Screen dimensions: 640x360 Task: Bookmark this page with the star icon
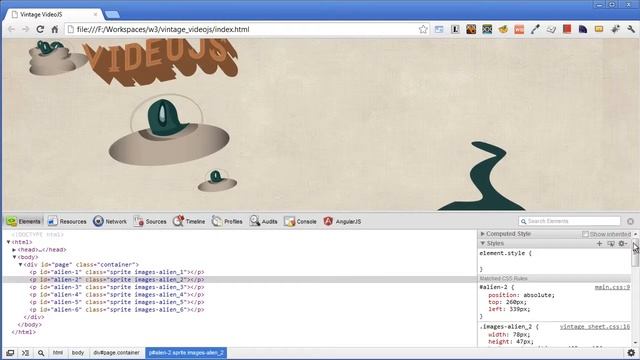point(423,29)
